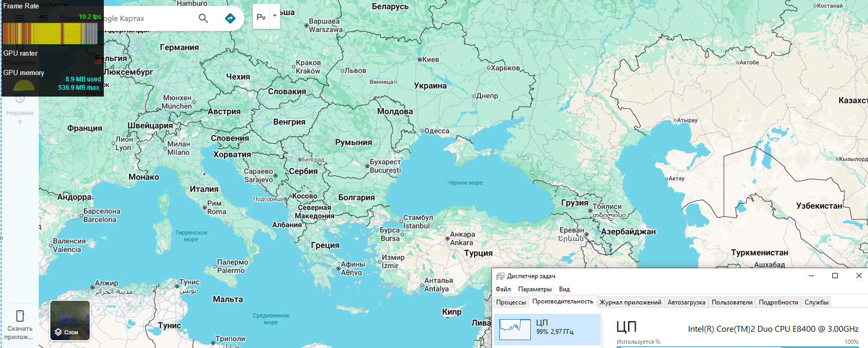Open the Google Maps hamburger menu
This screenshot has height=348, width=868.
click(x=20, y=18)
